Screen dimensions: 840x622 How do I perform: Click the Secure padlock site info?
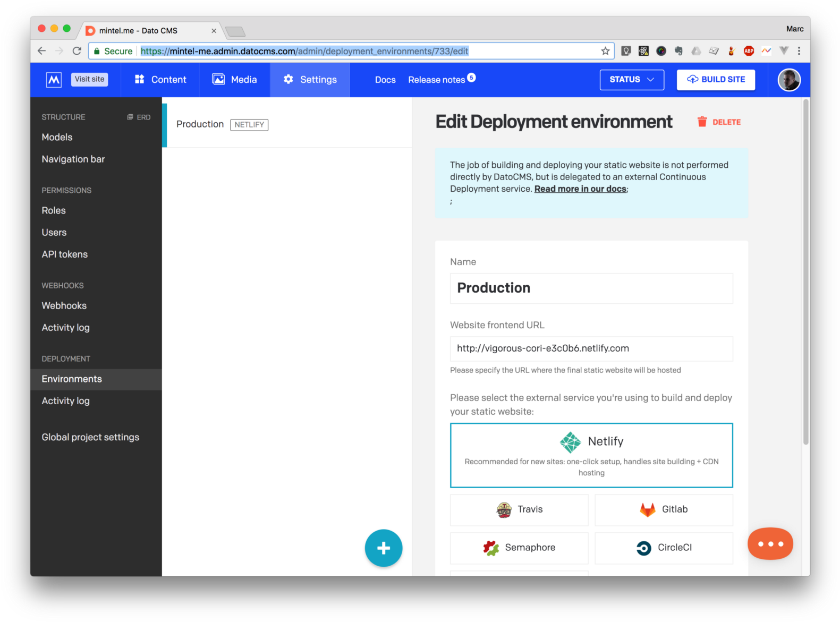113,51
